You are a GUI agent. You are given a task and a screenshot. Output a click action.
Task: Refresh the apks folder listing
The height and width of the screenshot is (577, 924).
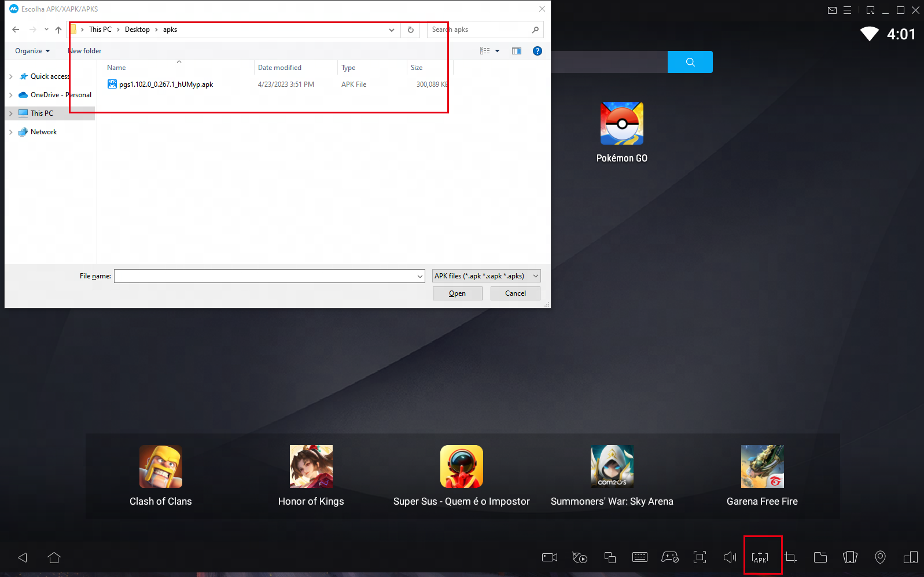coord(411,30)
